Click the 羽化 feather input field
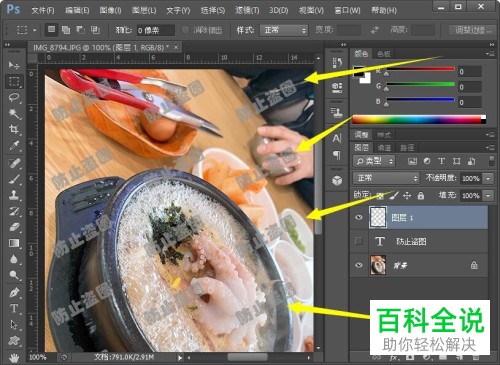The height and width of the screenshot is (365, 500). tap(156, 30)
